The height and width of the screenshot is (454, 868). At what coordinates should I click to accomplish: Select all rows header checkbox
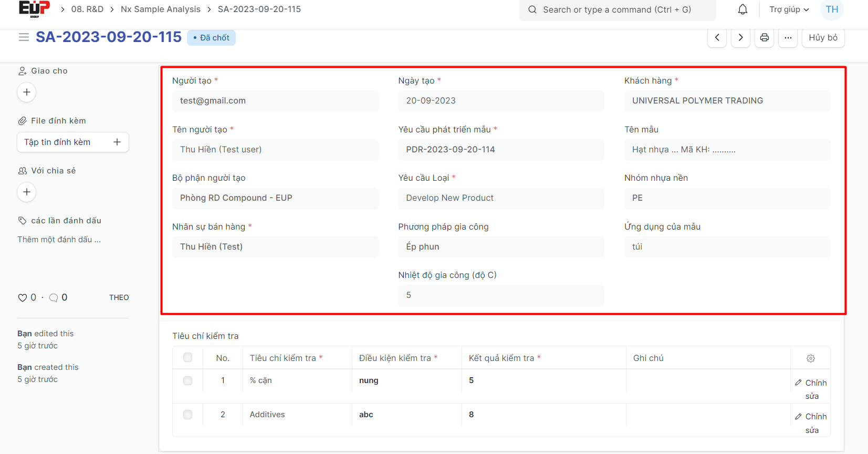coord(187,358)
